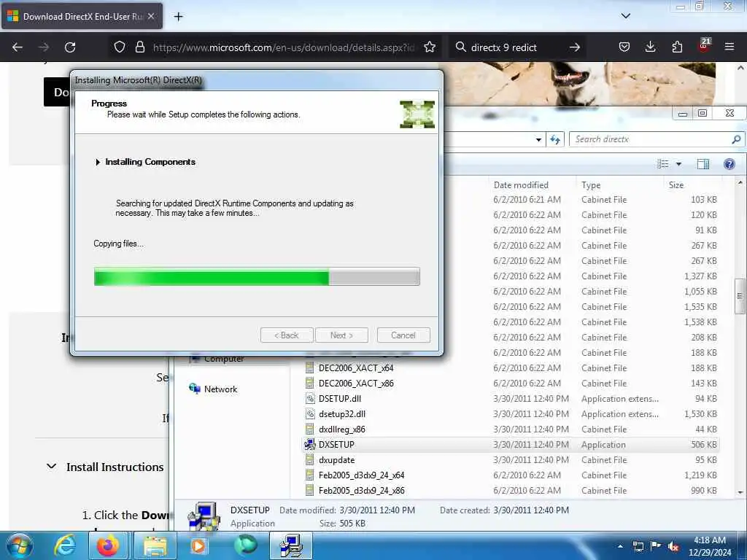The image size is (747, 560).
Task: Open view options dropdown arrow in Explorer
Action: click(x=679, y=164)
